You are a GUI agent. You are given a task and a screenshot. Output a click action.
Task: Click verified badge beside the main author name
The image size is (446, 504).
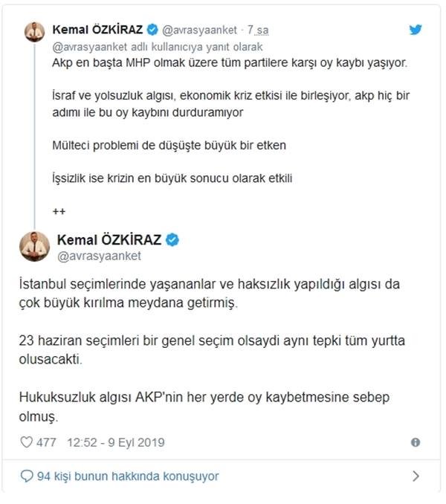(172, 240)
